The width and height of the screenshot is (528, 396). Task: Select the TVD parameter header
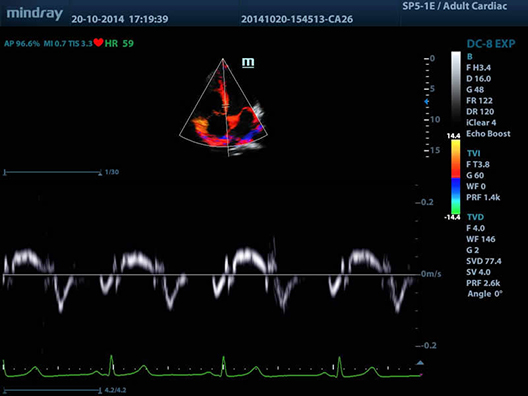tap(475, 217)
